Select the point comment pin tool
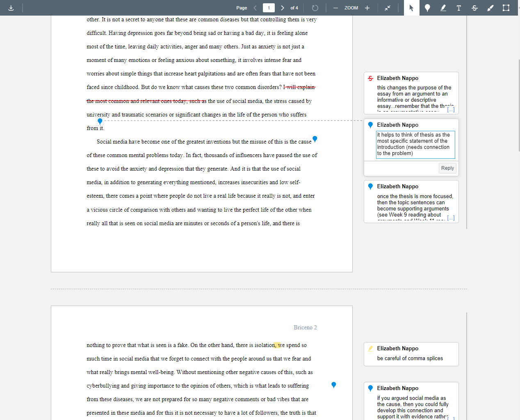The height and width of the screenshot is (420, 520). pos(427,8)
